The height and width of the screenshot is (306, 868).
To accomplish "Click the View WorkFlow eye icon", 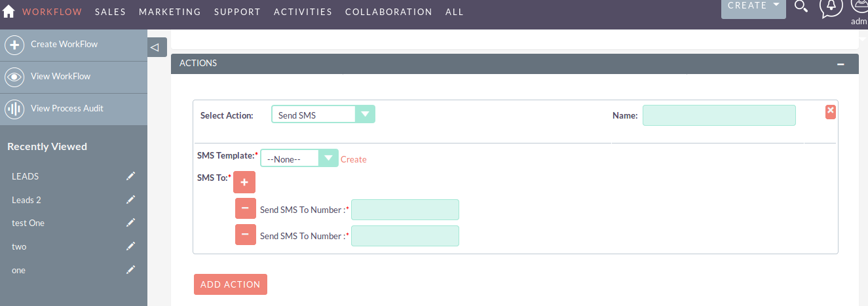I will [x=14, y=77].
